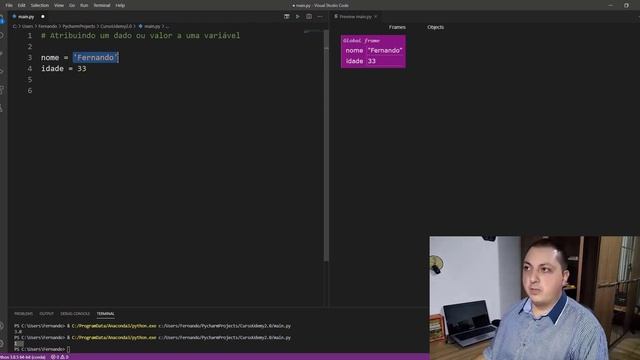Run Python file with the play icon

(x=298, y=17)
